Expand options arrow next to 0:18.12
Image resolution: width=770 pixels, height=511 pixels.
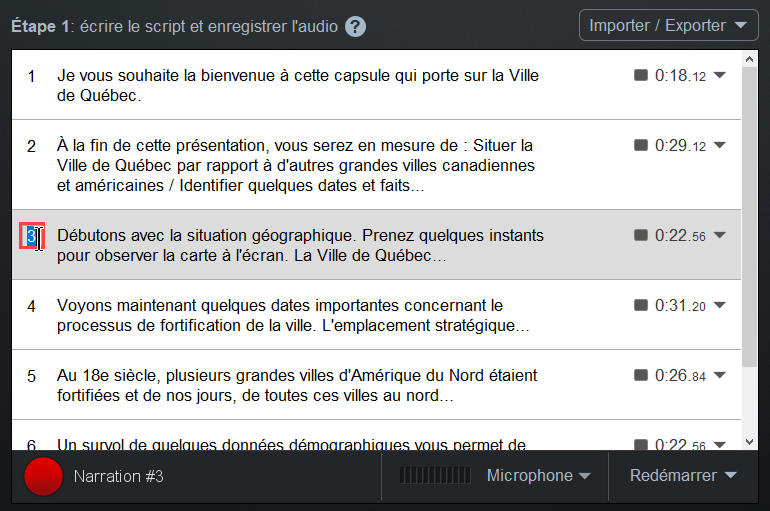[x=719, y=75]
